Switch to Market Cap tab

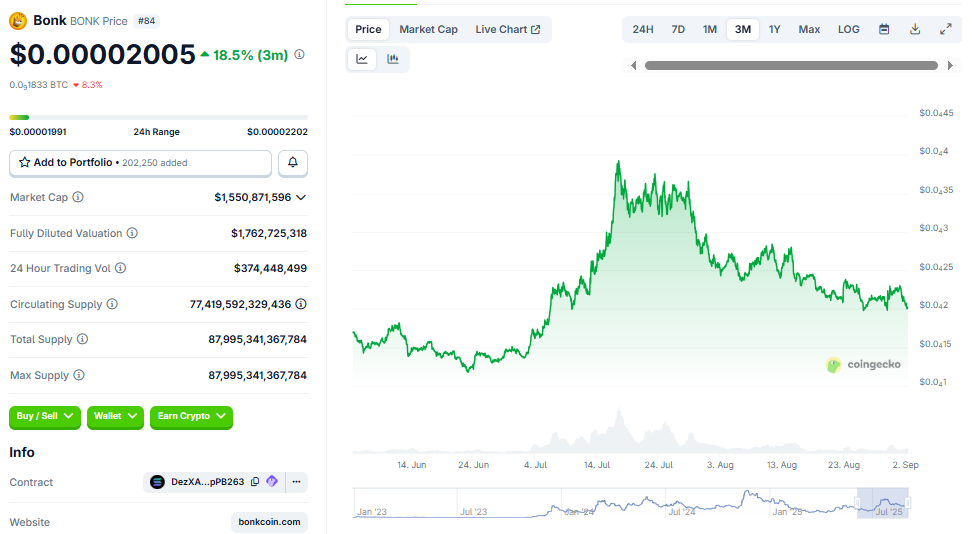coord(428,29)
